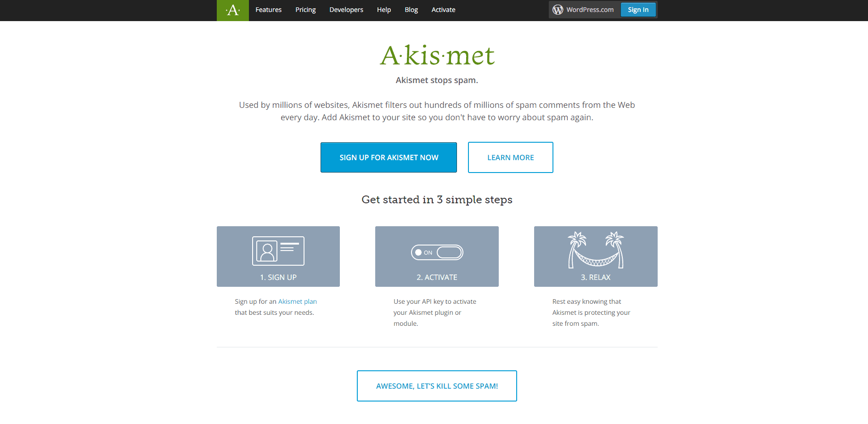Click the large Akismet wordmark logo
The height and width of the screenshot is (424, 868).
[x=437, y=56]
